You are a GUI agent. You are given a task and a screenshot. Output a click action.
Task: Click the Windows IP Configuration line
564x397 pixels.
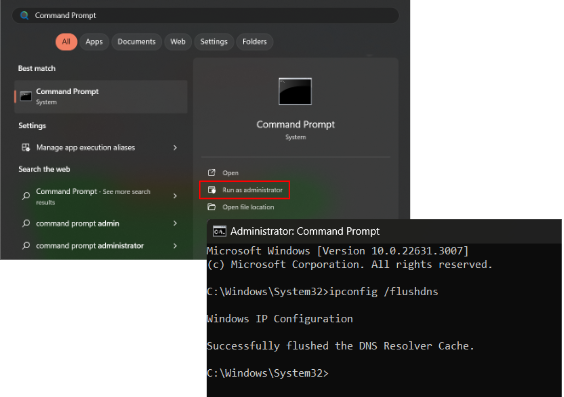tap(280, 319)
